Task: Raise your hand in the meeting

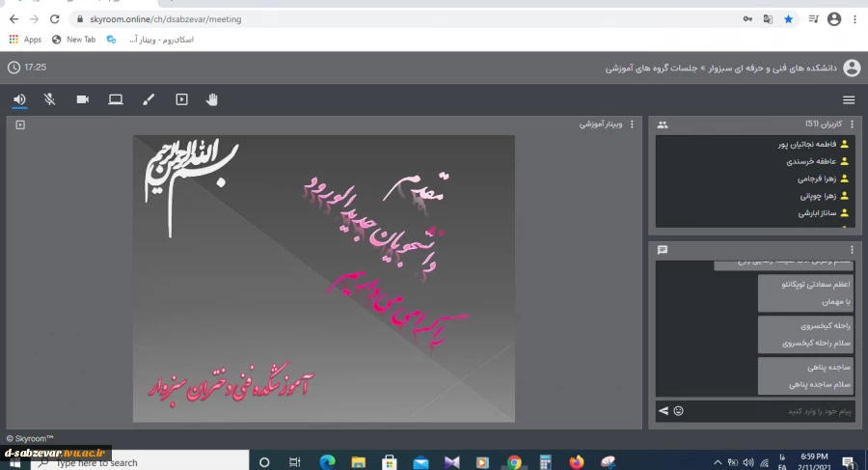Action: click(212, 99)
